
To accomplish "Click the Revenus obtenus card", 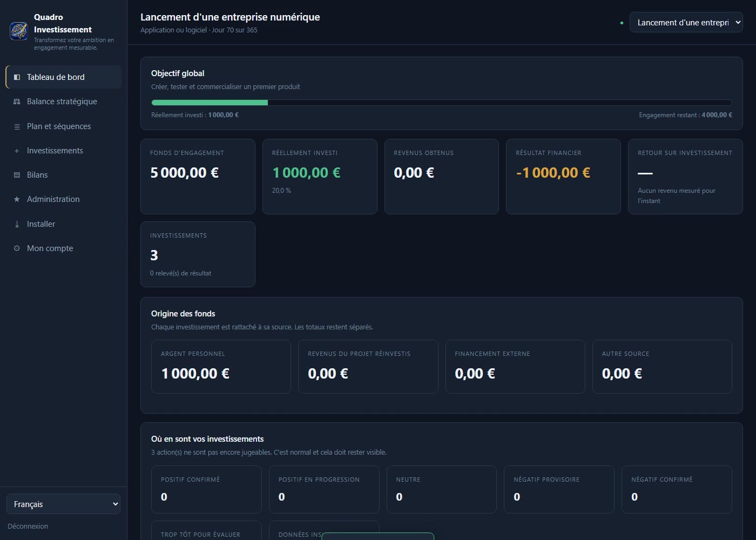I will click(442, 177).
